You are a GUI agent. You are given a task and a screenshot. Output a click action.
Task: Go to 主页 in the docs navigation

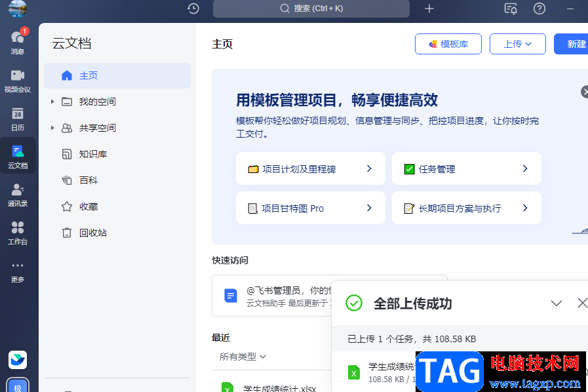tap(117, 75)
